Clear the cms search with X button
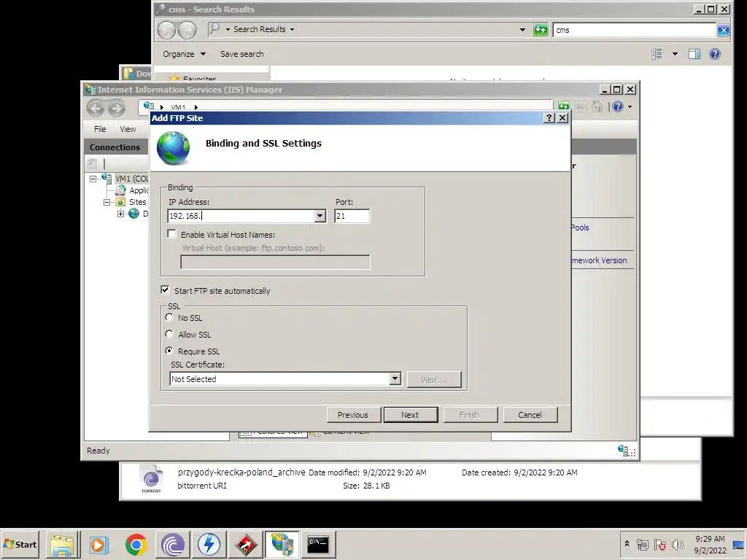 click(723, 30)
